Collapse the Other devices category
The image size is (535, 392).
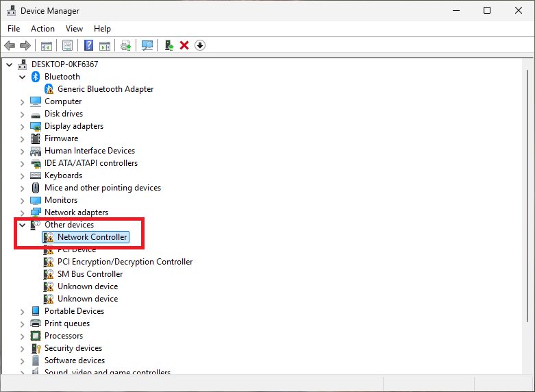22,225
